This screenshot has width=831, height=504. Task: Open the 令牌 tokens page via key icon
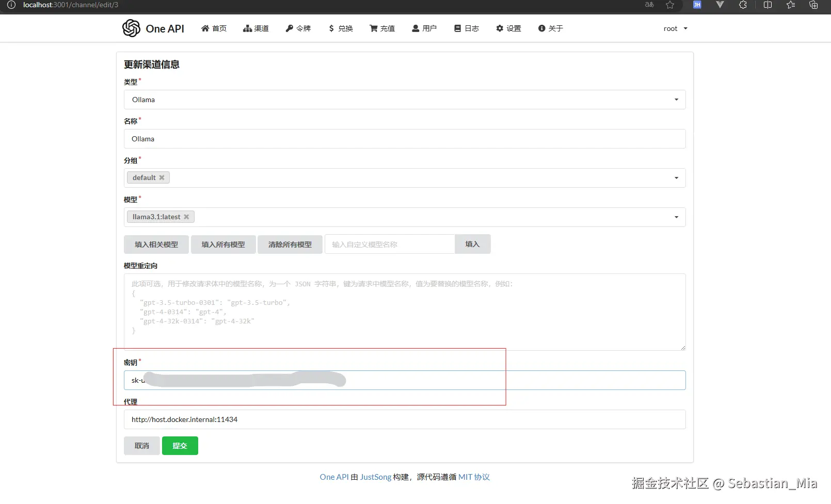(x=290, y=28)
